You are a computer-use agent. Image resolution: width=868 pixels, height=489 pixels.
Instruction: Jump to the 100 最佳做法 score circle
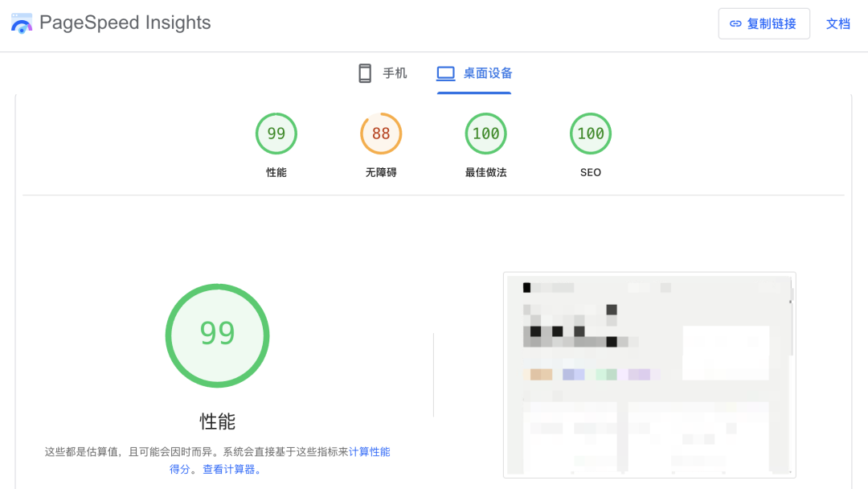485,134
